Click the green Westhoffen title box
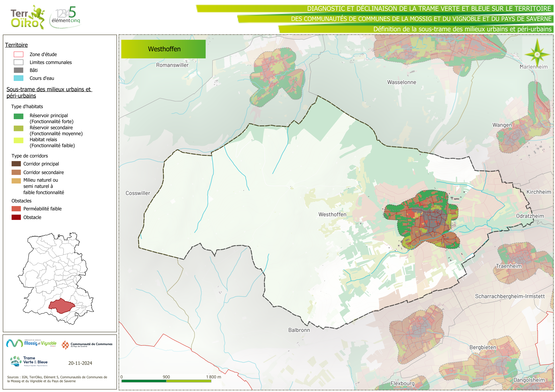555x392 pixels. [x=163, y=49]
